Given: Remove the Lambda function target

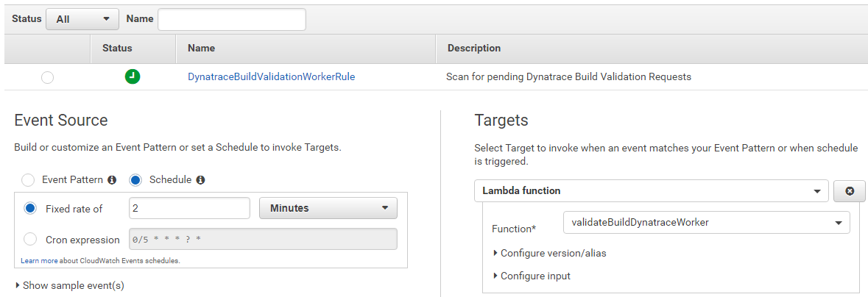Looking at the screenshot, I should 849,191.
